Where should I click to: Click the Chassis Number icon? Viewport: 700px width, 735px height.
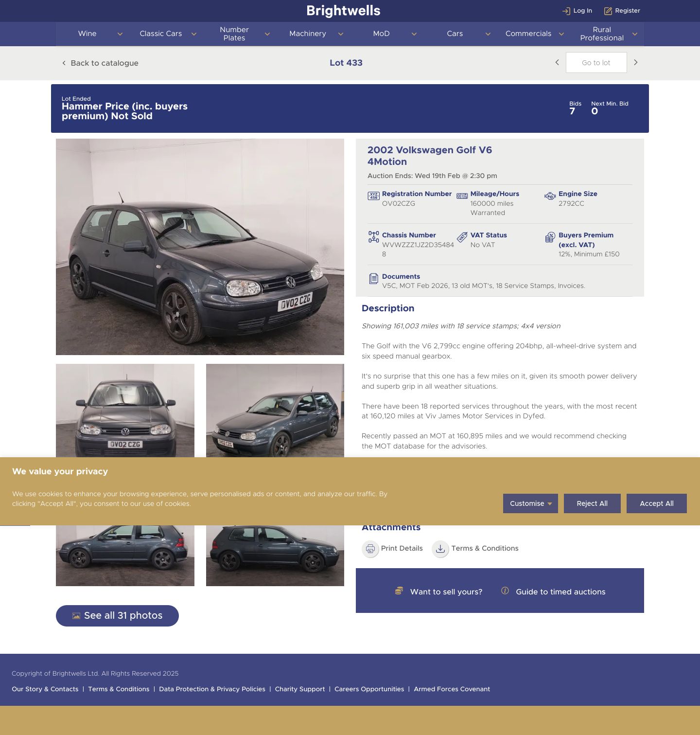[x=373, y=237]
